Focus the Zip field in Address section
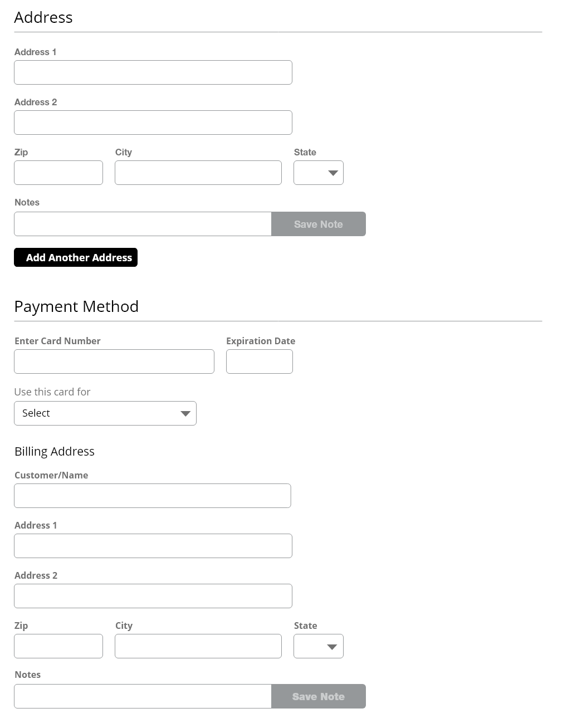This screenshot has width=572, height=728. 58,173
